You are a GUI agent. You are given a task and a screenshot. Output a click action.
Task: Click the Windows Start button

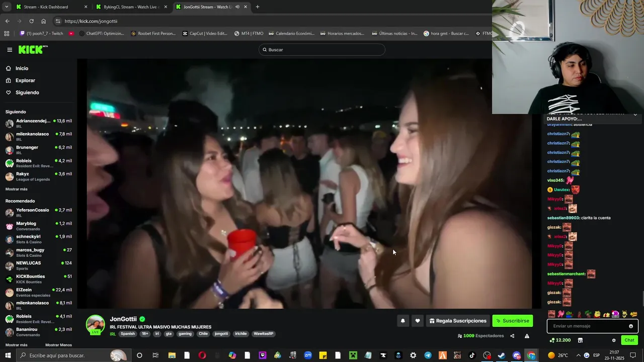point(8,355)
